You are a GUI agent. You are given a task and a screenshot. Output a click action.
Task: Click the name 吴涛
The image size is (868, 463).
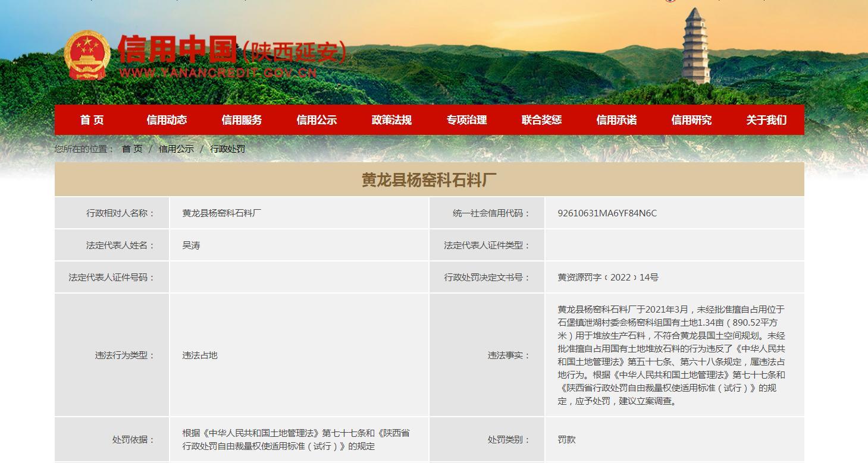pos(191,245)
